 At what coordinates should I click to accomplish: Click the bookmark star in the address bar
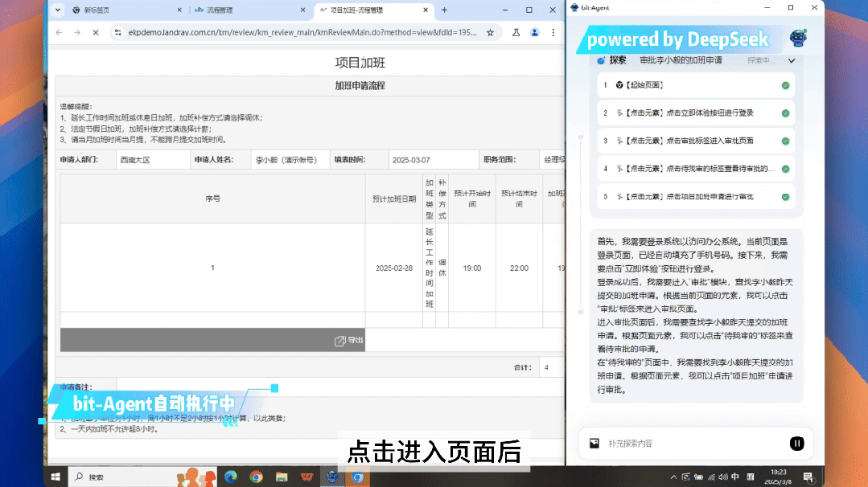click(492, 34)
